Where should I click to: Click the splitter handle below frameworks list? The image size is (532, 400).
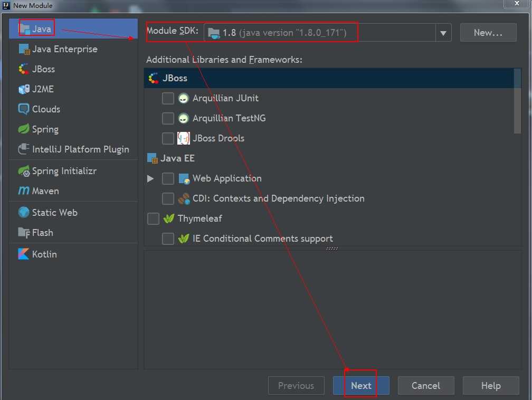point(332,249)
